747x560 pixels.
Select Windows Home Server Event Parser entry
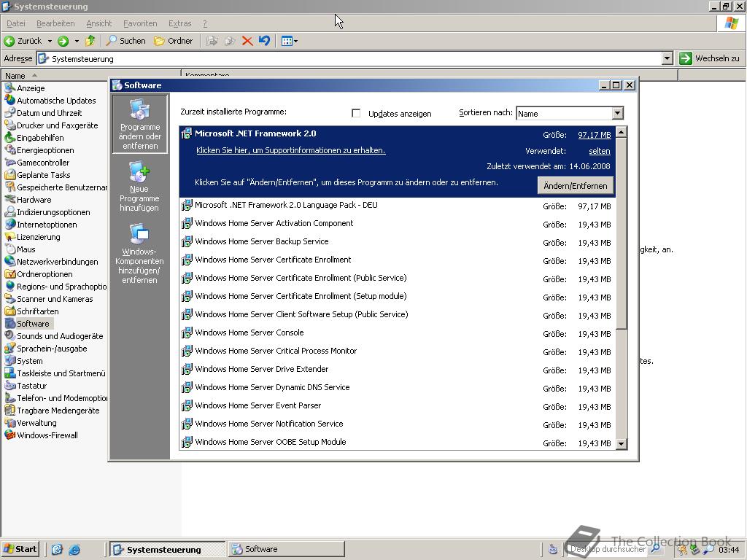pos(398,405)
